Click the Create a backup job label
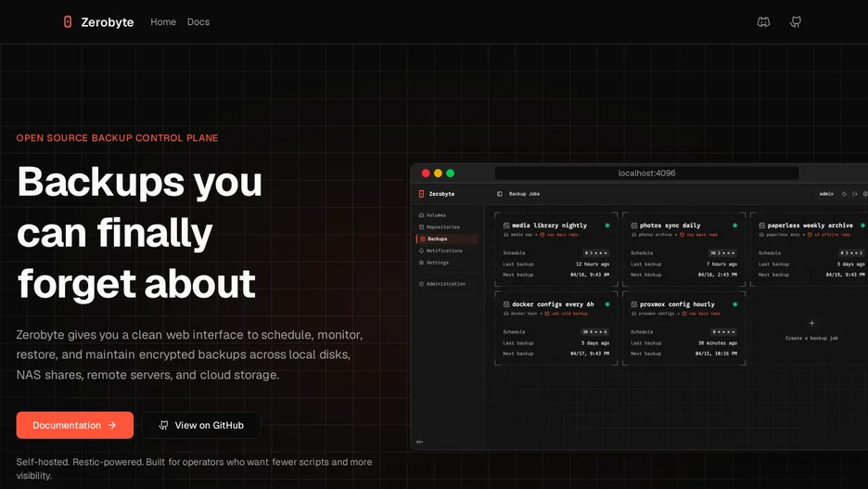 click(x=811, y=338)
